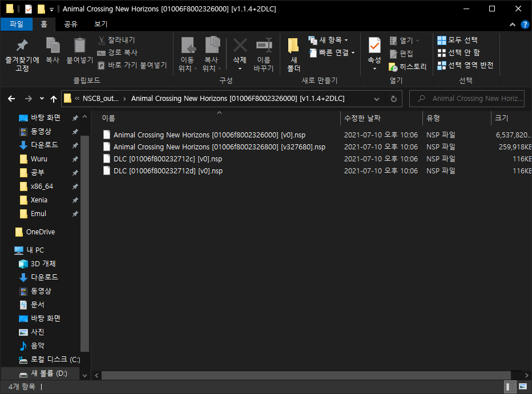Open 3D 개체 under 내 PC
Image resolution: width=532 pixels, height=394 pixels.
[43, 263]
